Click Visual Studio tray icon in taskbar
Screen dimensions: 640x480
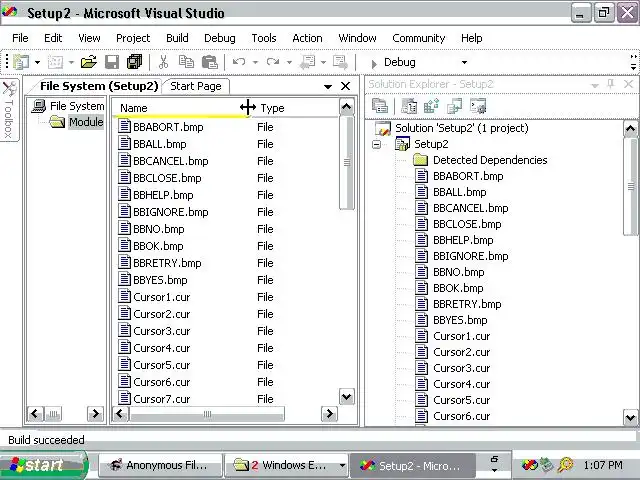coord(529,465)
